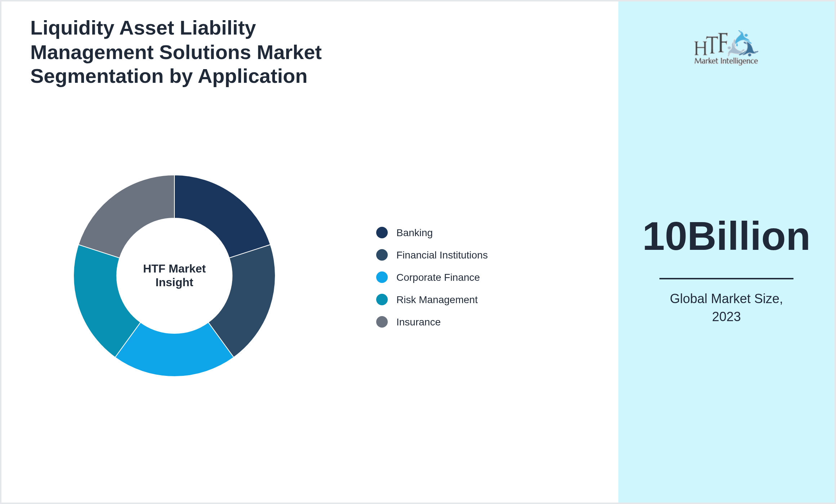Click the Banking legend color dot

tap(382, 233)
